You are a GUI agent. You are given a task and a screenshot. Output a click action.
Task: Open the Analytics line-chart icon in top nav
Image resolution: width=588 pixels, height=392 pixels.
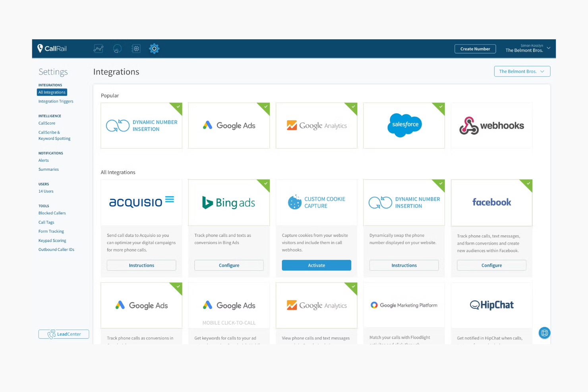coord(99,48)
